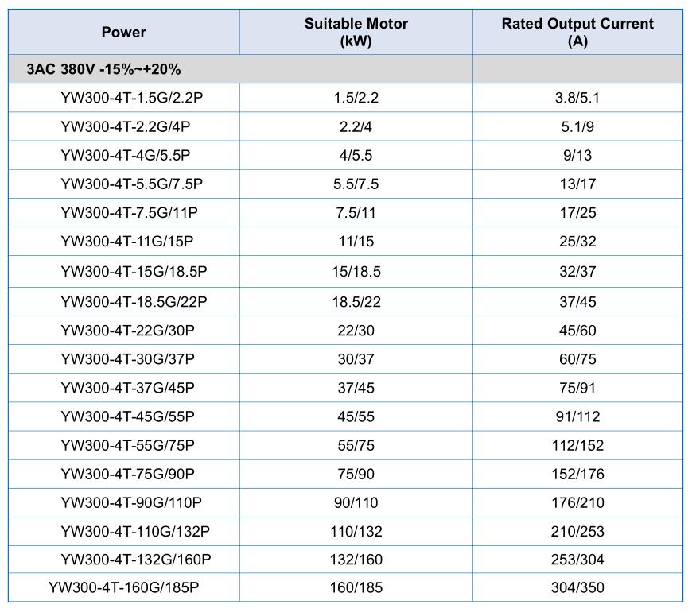696x616 pixels.
Task: Click current value 17/25
Action: pos(577,213)
